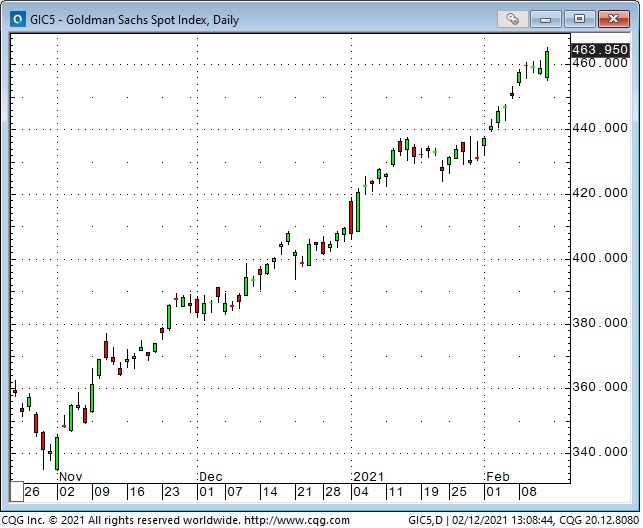Click the status text 'GIC5,D | 02/12/2021 13:08:44, CQG 20.12.8080'
The image size is (643, 528).
[524, 521]
